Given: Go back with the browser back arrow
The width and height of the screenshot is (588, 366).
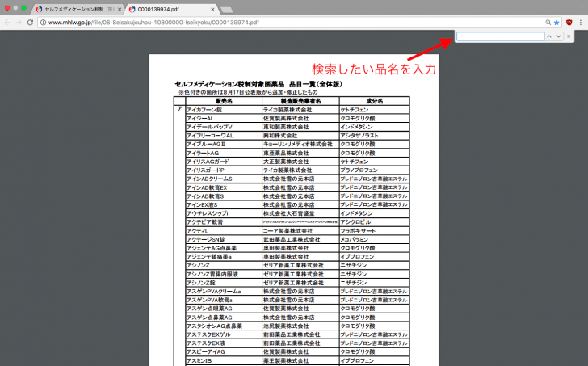Looking at the screenshot, I should [7, 23].
